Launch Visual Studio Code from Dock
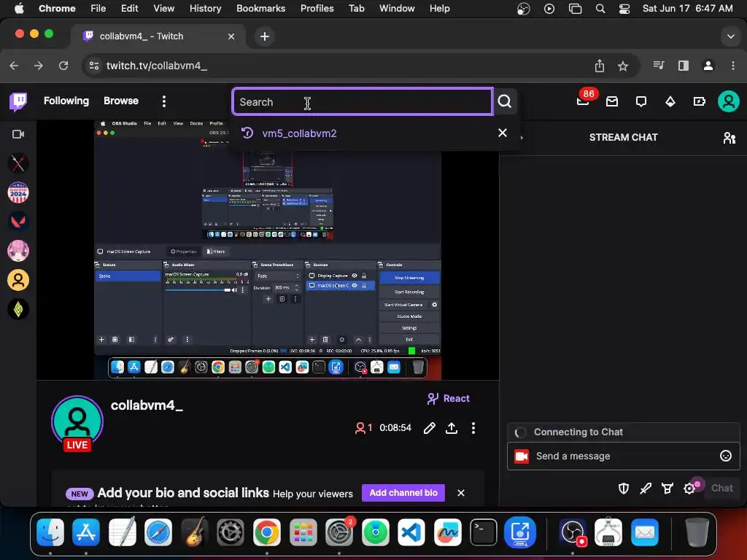Image resolution: width=747 pixels, height=560 pixels. point(411,532)
